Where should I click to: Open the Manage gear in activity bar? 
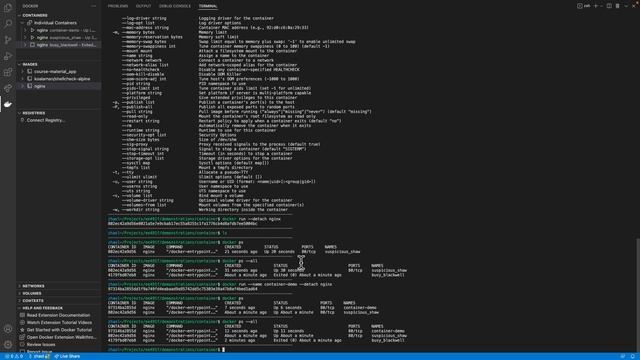[8, 344]
